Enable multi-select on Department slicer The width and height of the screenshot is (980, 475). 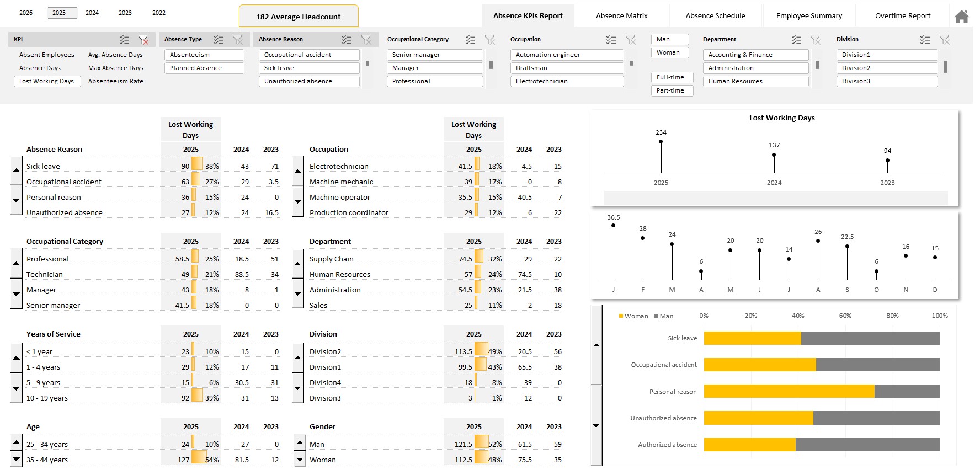796,40
